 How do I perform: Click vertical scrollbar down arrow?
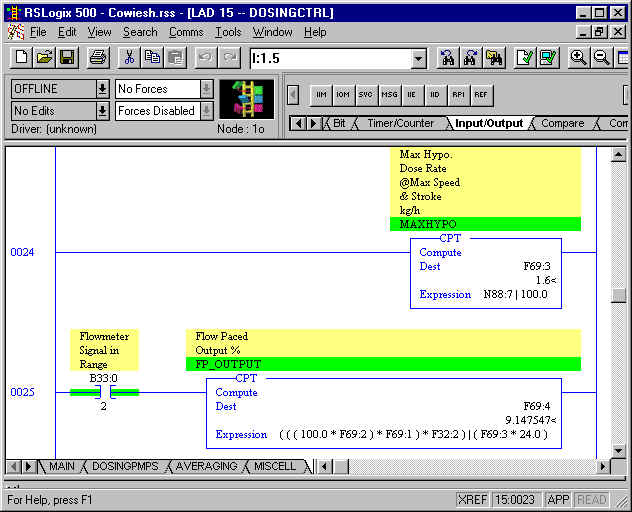tap(618, 451)
